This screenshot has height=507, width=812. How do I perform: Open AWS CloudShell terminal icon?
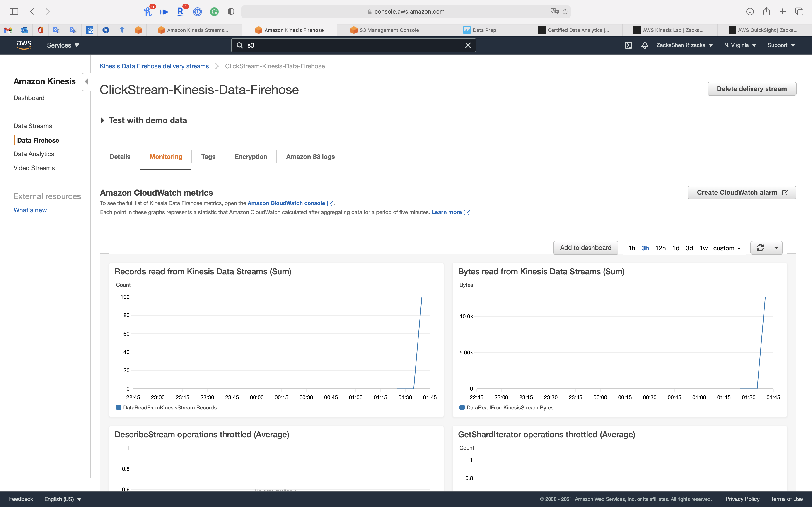pyautogui.click(x=628, y=45)
